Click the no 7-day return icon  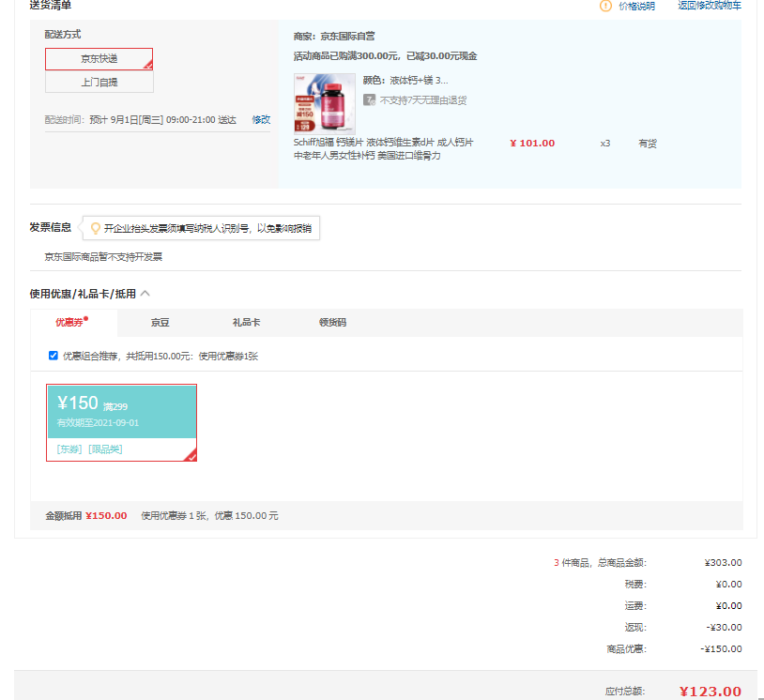(370, 99)
